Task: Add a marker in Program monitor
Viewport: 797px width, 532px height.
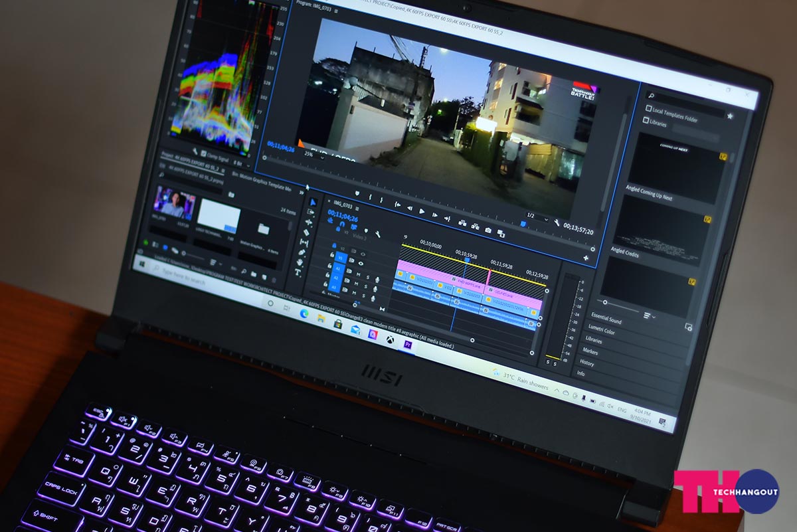Action: (358, 193)
